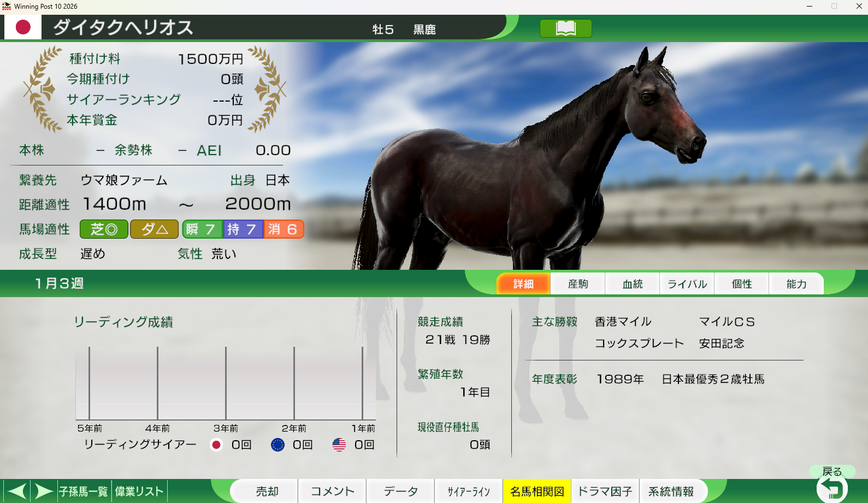
Task: Open the 偉業リスト achievements list
Action: [x=139, y=492]
